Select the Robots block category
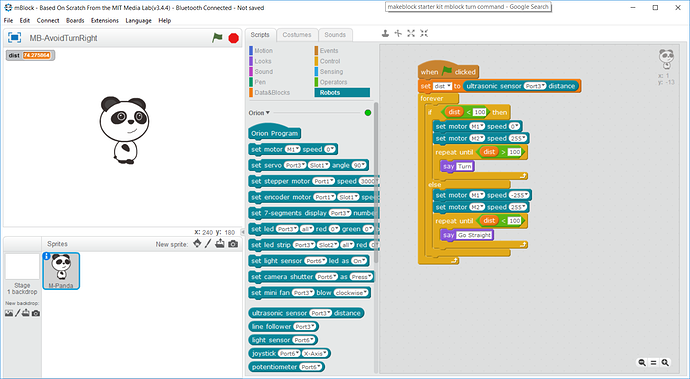 click(342, 92)
